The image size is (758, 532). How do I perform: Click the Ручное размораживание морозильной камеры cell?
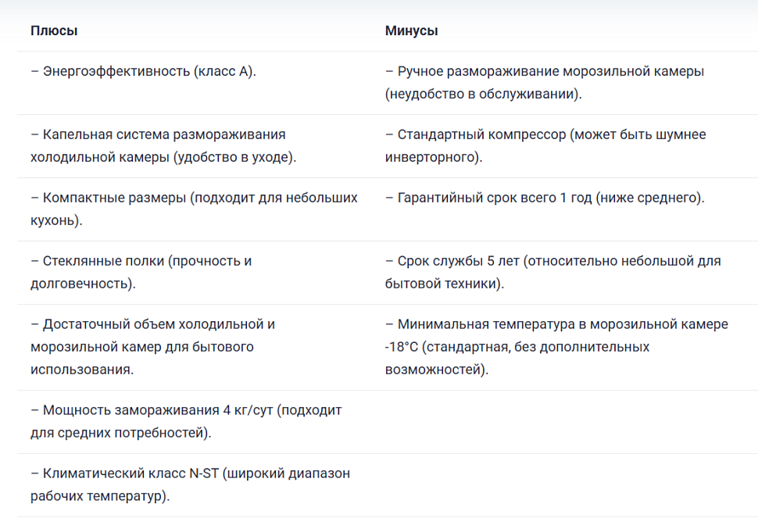pyautogui.click(x=545, y=71)
